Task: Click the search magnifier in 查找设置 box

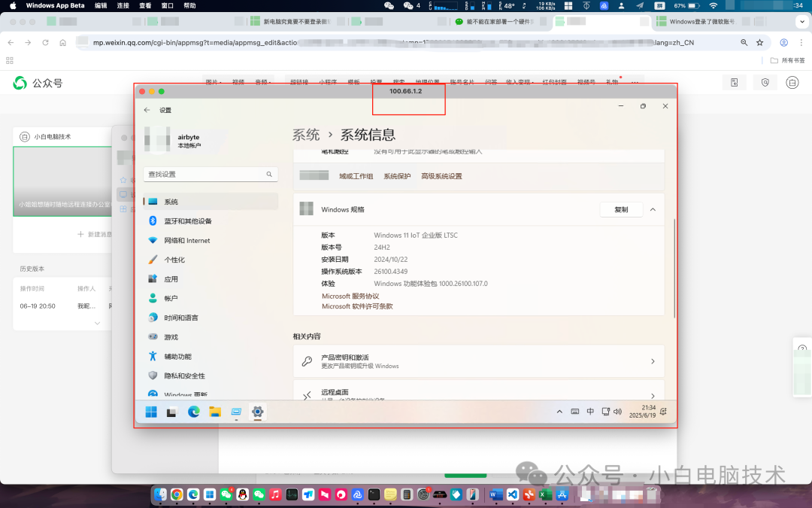Action: (x=269, y=174)
